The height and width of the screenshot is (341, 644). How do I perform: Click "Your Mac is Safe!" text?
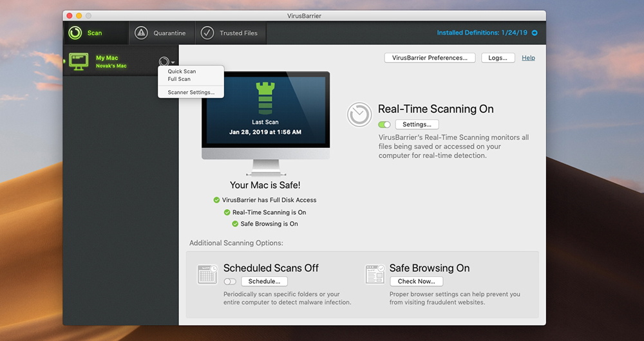point(265,185)
